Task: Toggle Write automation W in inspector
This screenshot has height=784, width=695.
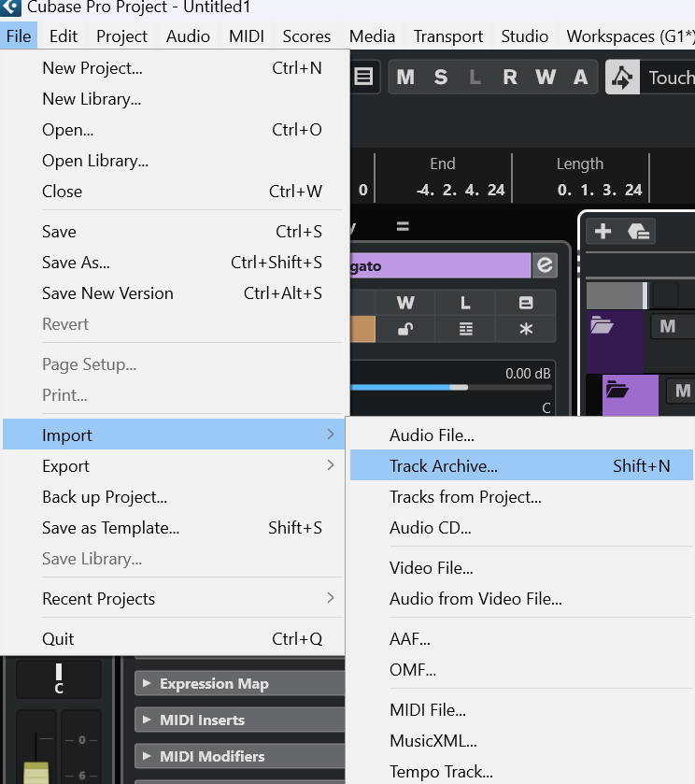Action: pyautogui.click(x=405, y=303)
